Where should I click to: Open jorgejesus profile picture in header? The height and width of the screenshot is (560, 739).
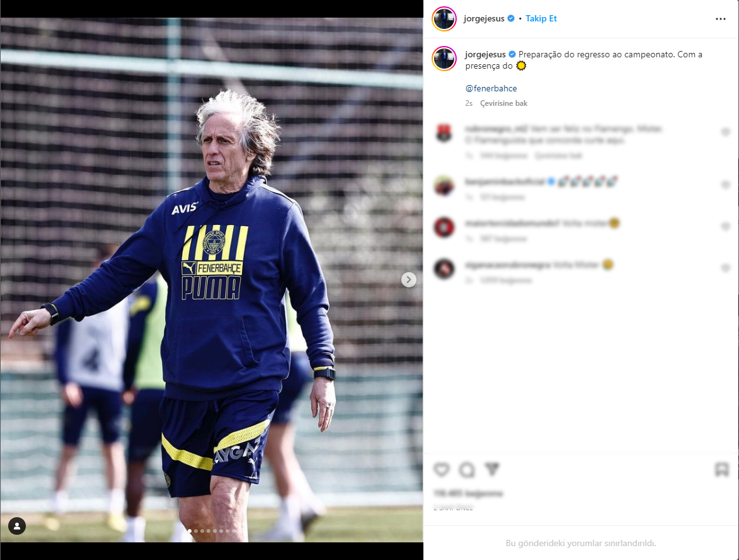click(444, 19)
